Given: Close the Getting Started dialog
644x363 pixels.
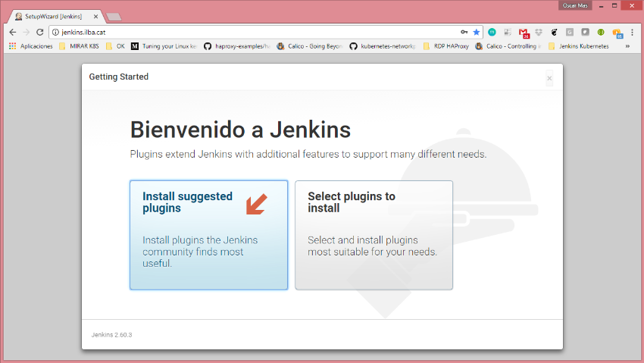Looking at the screenshot, I should (x=549, y=78).
